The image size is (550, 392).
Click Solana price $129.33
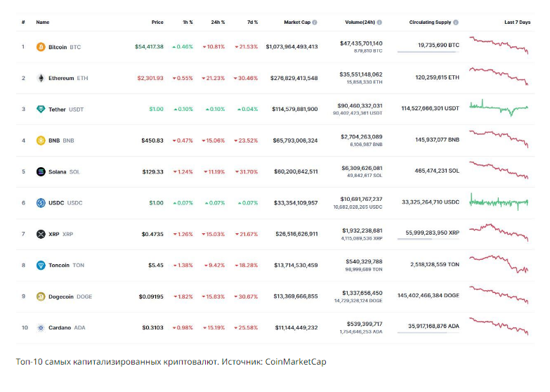152,171
